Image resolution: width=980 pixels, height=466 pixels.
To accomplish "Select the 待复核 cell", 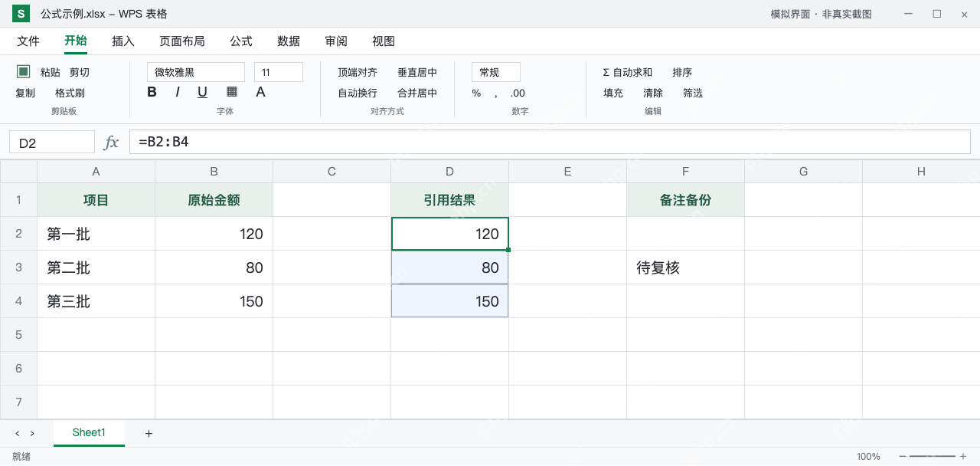I will click(x=686, y=267).
